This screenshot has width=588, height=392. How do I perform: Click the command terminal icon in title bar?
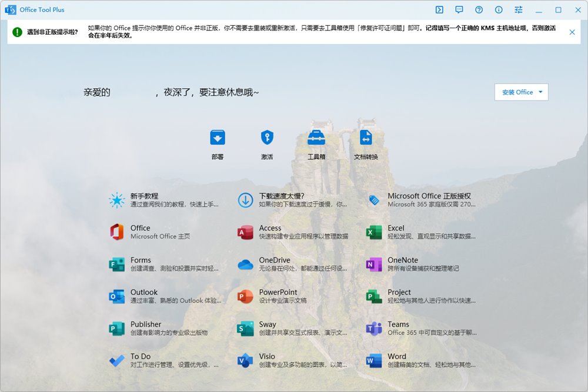pyautogui.click(x=439, y=10)
